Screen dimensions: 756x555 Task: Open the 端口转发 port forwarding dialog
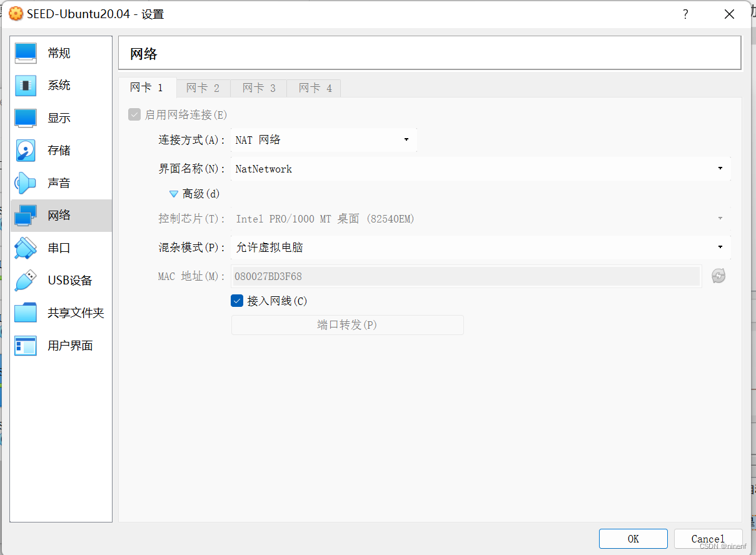click(x=347, y=325)
